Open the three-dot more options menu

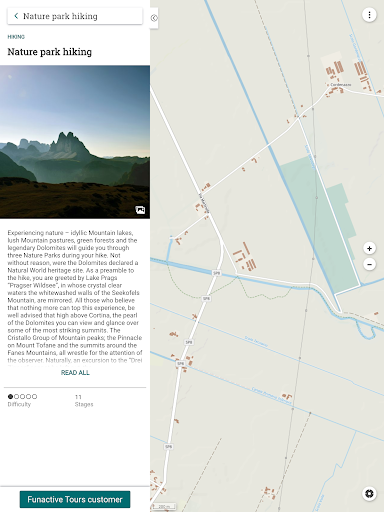pyautogui.click(x=369, y=15)
